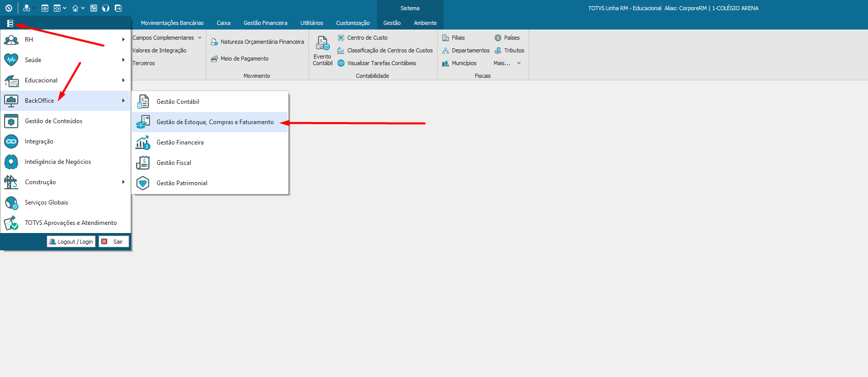Open the Saúde heart icon
The height and width of the screenshot is (377, 868).
pos(11,60)
